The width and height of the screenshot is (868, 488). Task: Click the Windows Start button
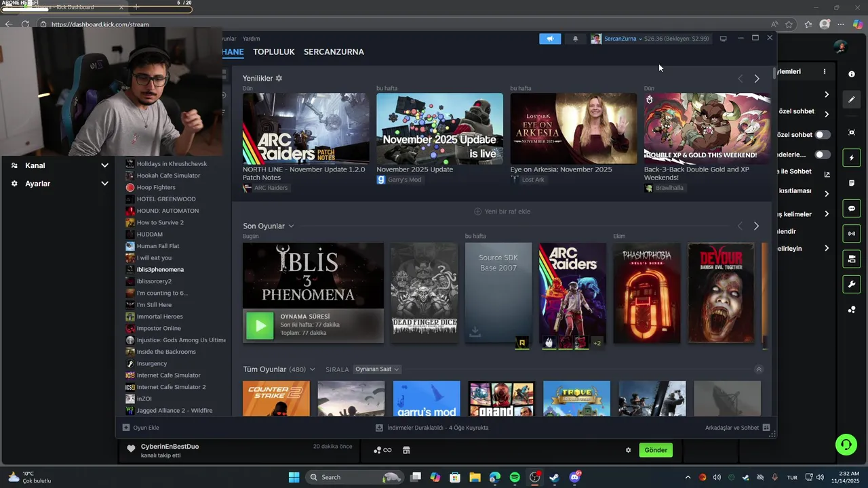click(294, 477)
